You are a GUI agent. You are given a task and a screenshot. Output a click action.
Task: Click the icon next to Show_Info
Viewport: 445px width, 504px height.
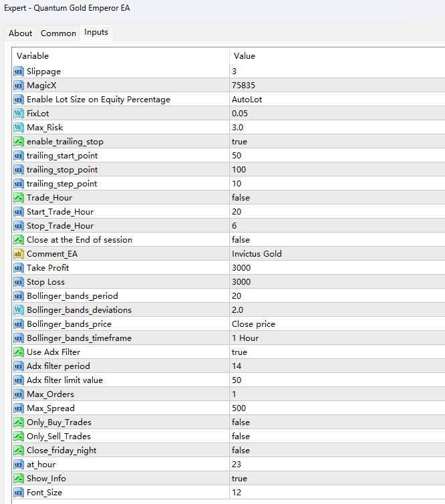18,479
